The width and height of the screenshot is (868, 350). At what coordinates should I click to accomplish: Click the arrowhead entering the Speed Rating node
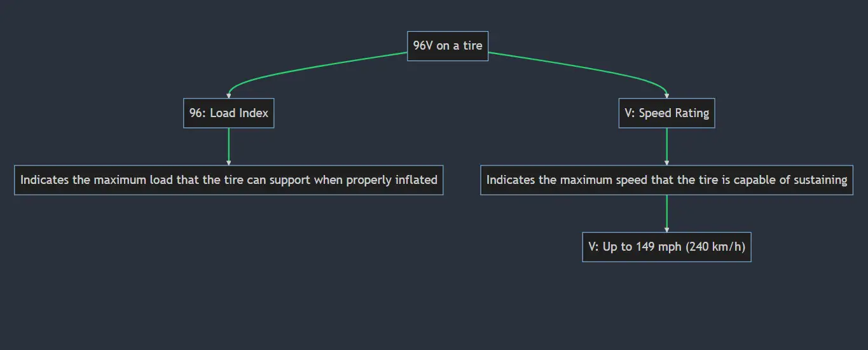tap(666, 95)
